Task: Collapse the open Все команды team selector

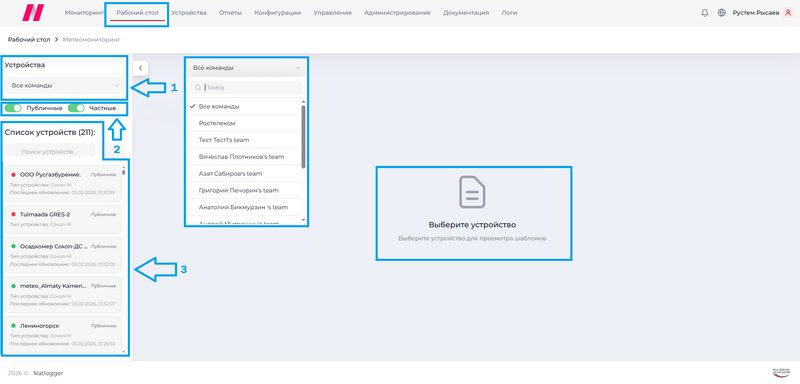Action: point(246,67)
